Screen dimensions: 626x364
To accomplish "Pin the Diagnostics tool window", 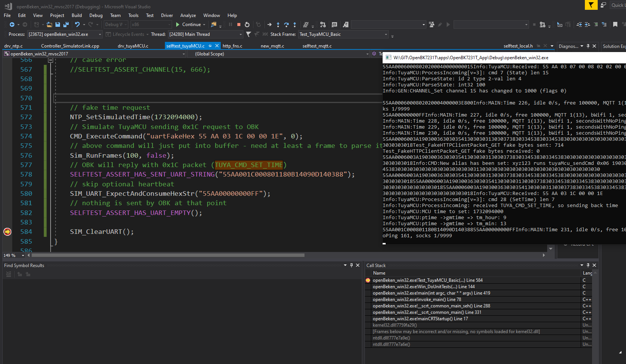I will (x=588, y=46).
